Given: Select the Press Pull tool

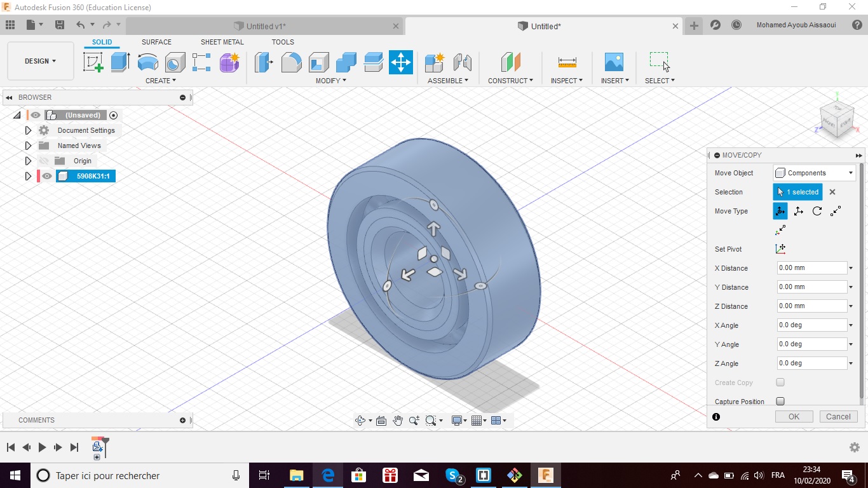Looking at the screenshot, I should point(264,62).
